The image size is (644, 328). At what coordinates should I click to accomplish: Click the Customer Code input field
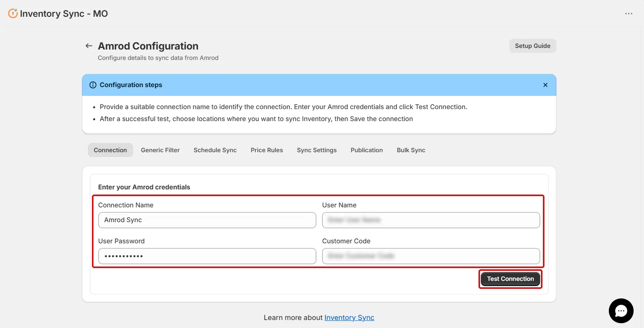(431, 256)
